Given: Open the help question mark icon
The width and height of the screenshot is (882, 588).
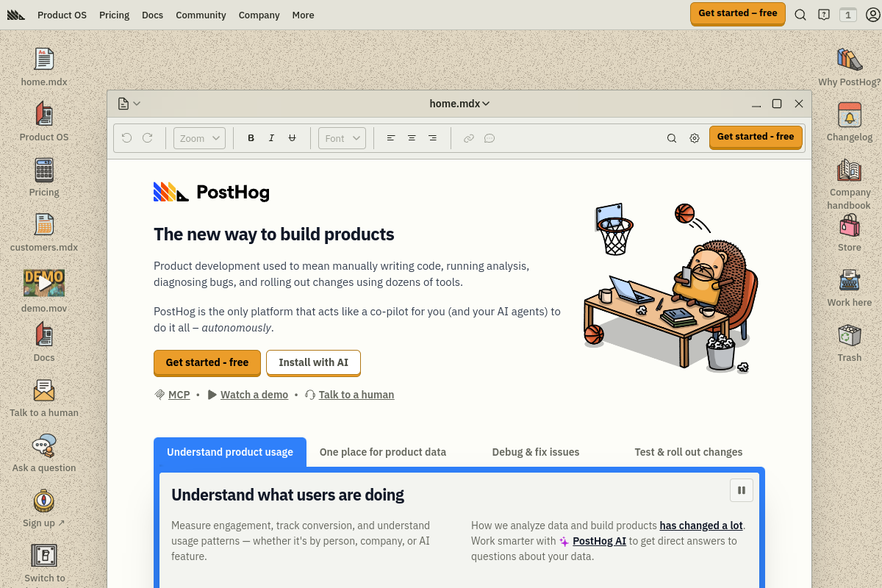Looking at the screenshot, I should coord(824,14).
